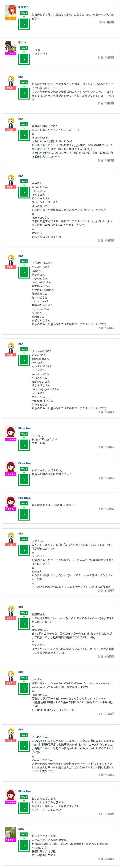Click the Gマスター badge under シン's avatar

coord(11,53)
